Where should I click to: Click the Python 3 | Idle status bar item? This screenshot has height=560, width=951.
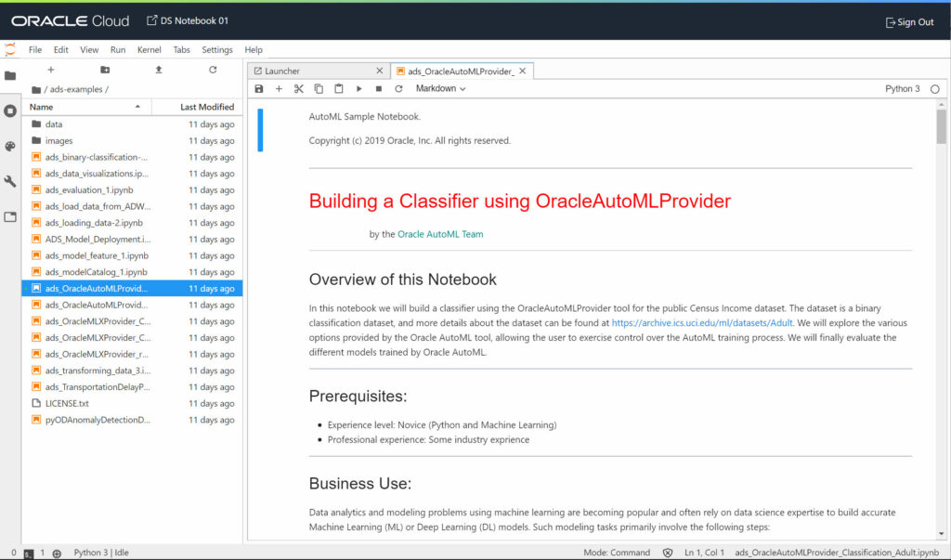coord(101,553)
